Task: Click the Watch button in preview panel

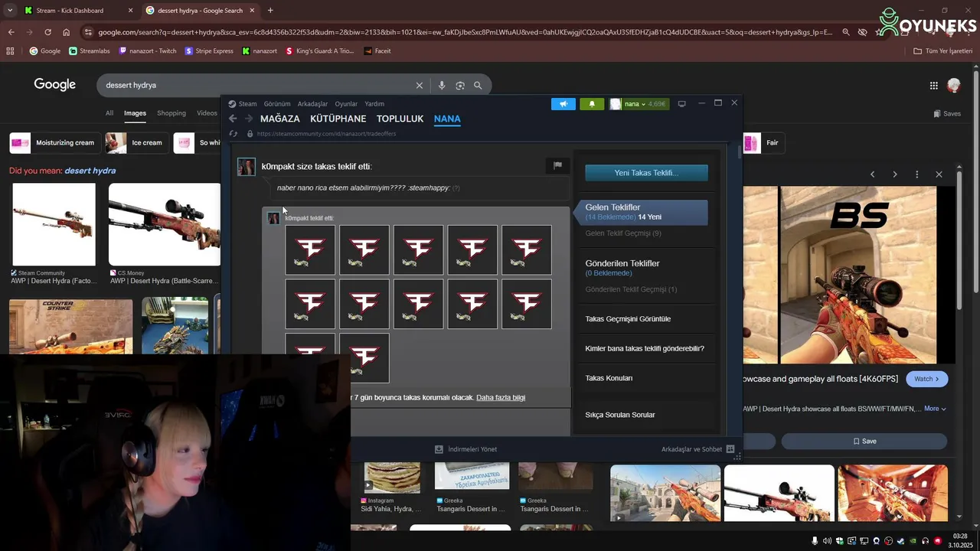Action: point(926,379)
